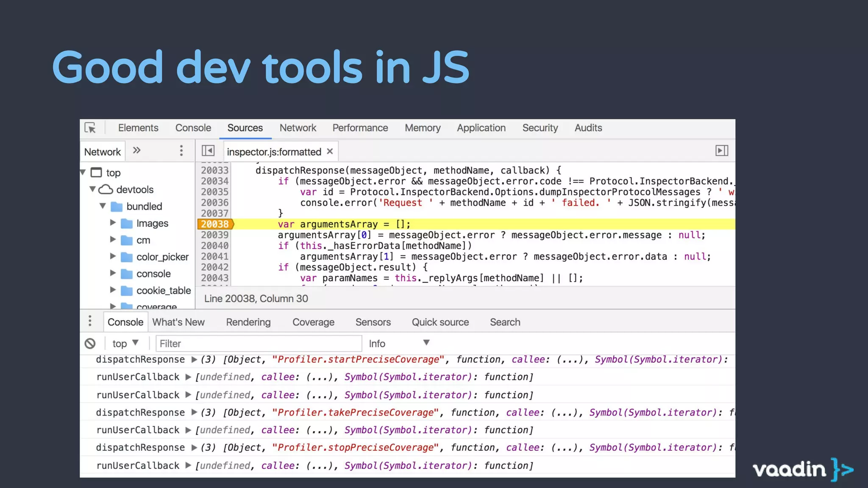Image resolution: width=868 pixels, height=488 pixels.
Task: Show more navigator tabs chevron
Action: tap(136, 150)
